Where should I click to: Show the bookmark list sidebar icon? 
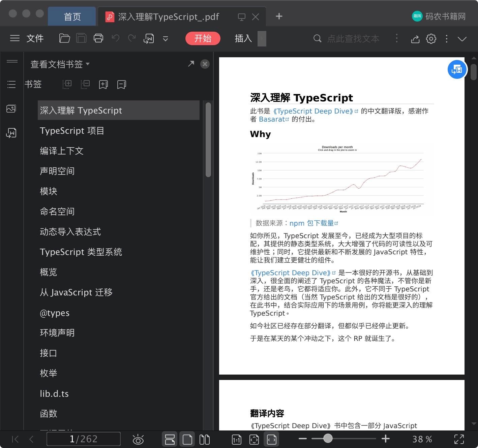(11, 84)
